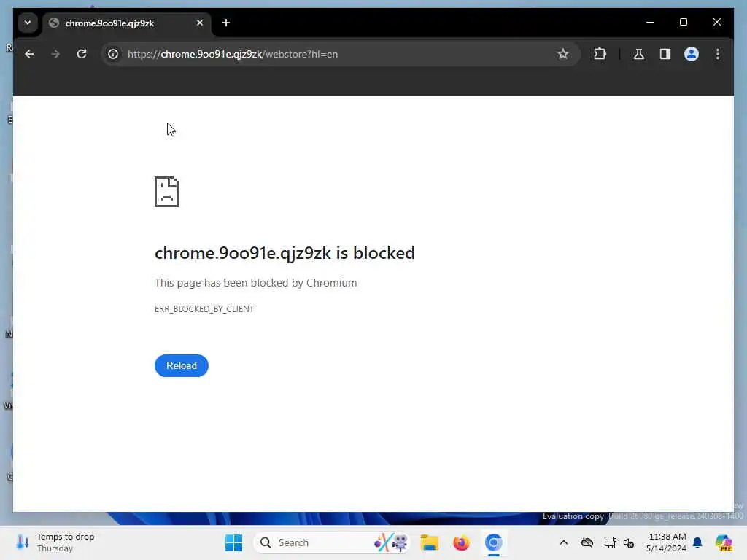Image resolution: width=747 pixels, height=560 pixels.
Task: Open File Explorer from taskbar
Action: 429,542
